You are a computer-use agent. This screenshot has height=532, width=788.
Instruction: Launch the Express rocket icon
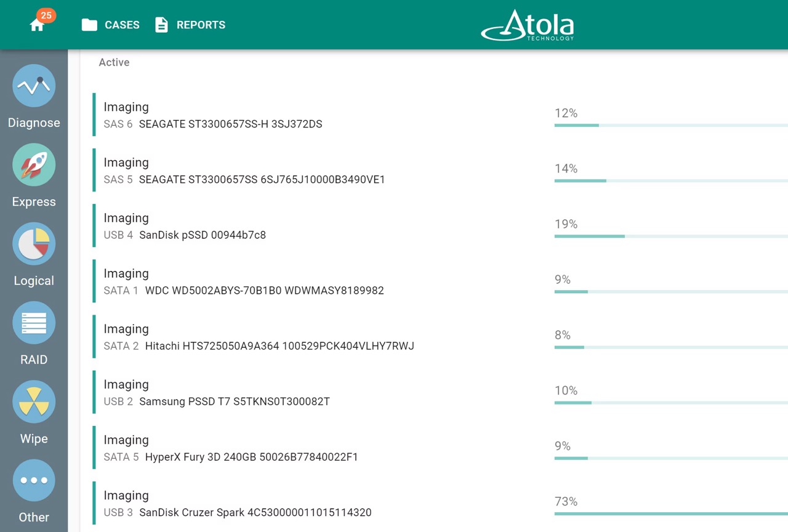[34, 164]
